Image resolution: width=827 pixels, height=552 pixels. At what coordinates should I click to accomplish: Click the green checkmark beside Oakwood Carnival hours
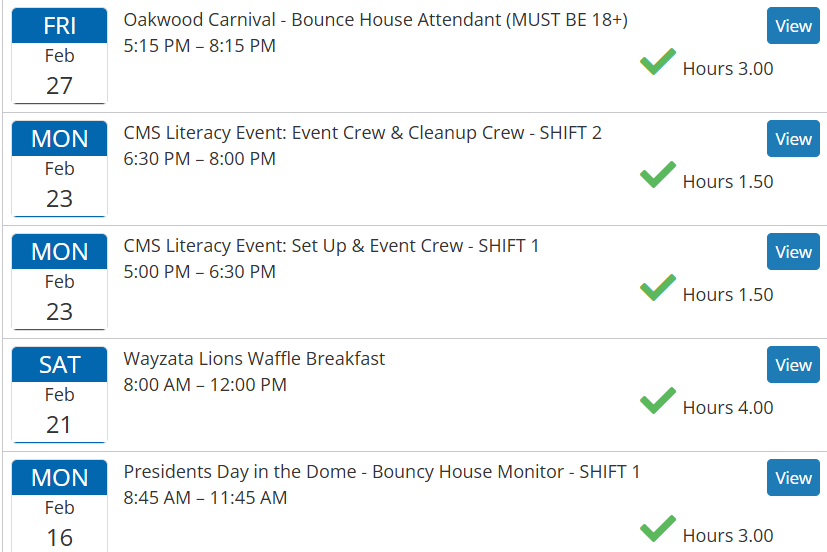657,63
